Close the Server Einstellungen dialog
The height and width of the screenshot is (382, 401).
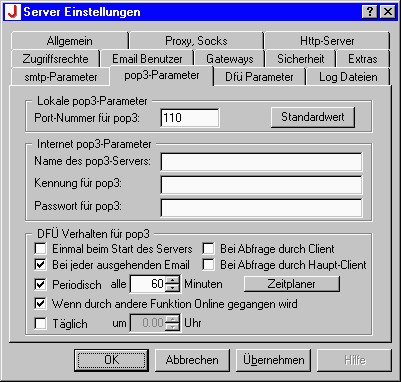click(x=388, y=12)
